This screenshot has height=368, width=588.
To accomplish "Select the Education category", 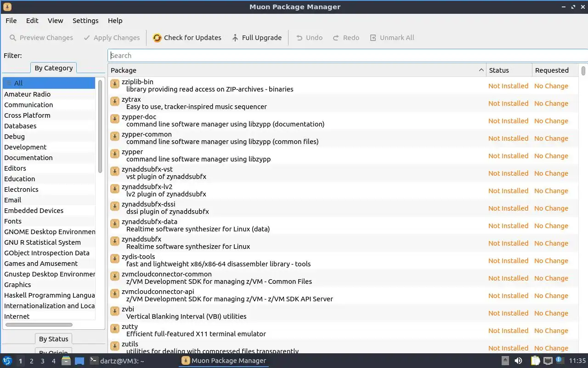I will tap(49, 179).
